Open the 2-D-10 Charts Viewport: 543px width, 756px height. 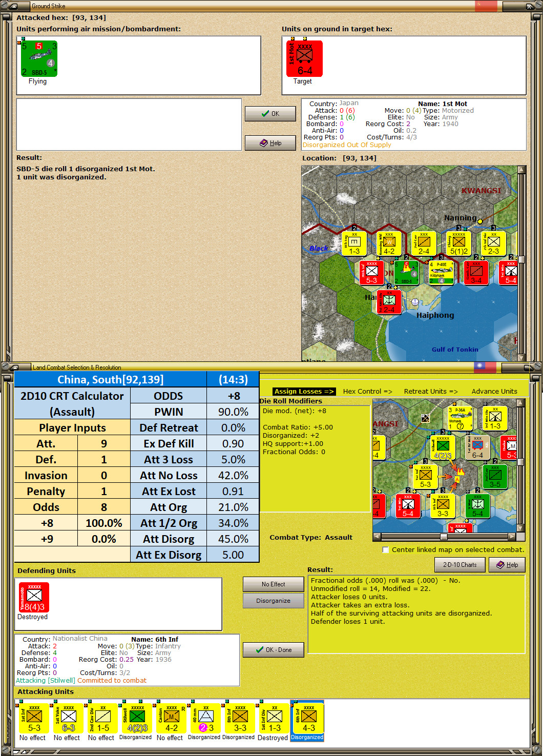(x=460, y=565)
